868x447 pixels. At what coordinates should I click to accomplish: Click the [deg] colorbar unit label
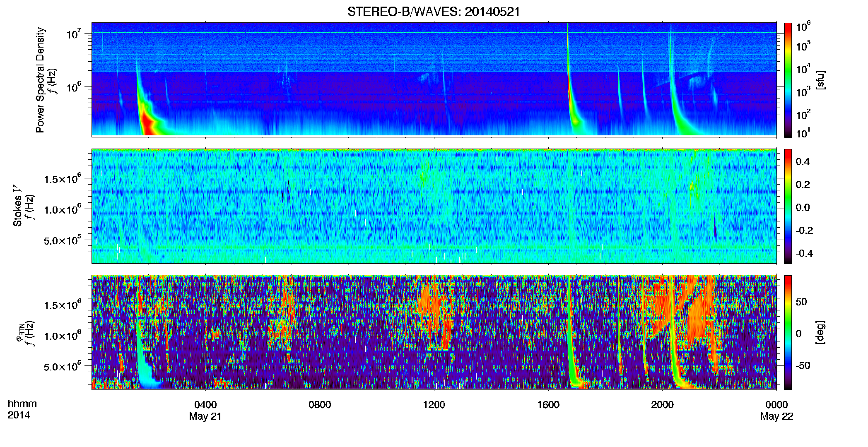tap(820, 332)
